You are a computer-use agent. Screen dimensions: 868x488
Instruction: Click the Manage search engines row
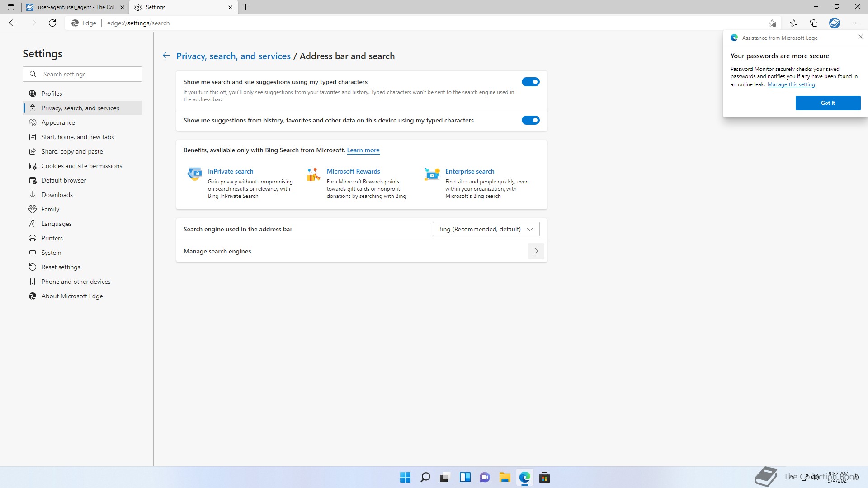361,251
